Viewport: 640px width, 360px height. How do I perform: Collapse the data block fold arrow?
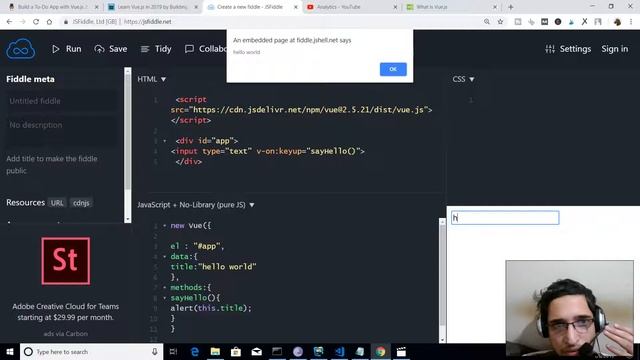(x=164, y=256)
